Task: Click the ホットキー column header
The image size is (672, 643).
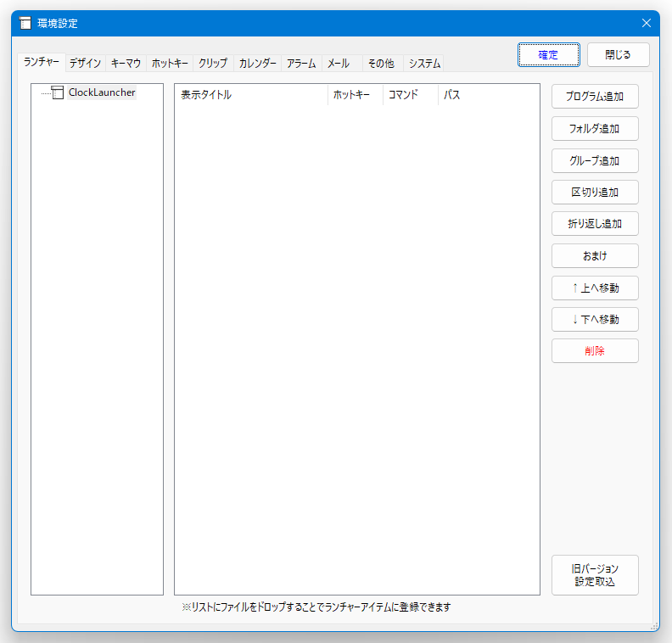Action: tap(356, 95)
